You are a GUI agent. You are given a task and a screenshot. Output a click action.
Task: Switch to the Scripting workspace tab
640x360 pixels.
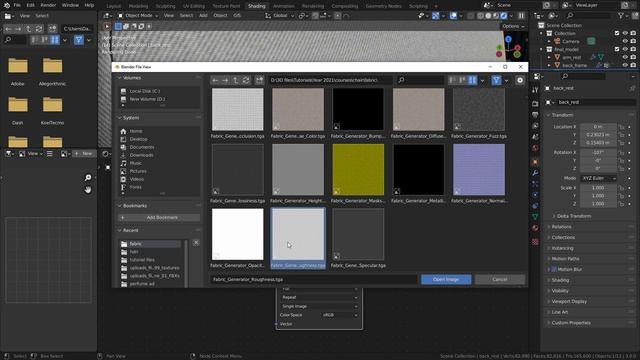tap(418, 6)
